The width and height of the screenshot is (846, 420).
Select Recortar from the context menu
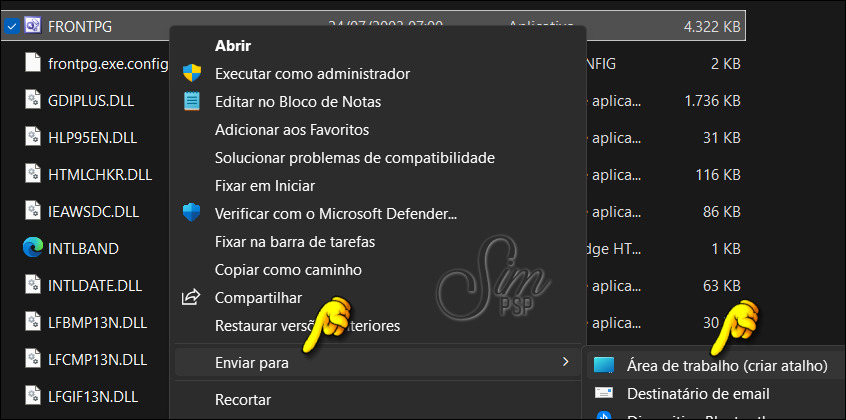pos(244,400)
